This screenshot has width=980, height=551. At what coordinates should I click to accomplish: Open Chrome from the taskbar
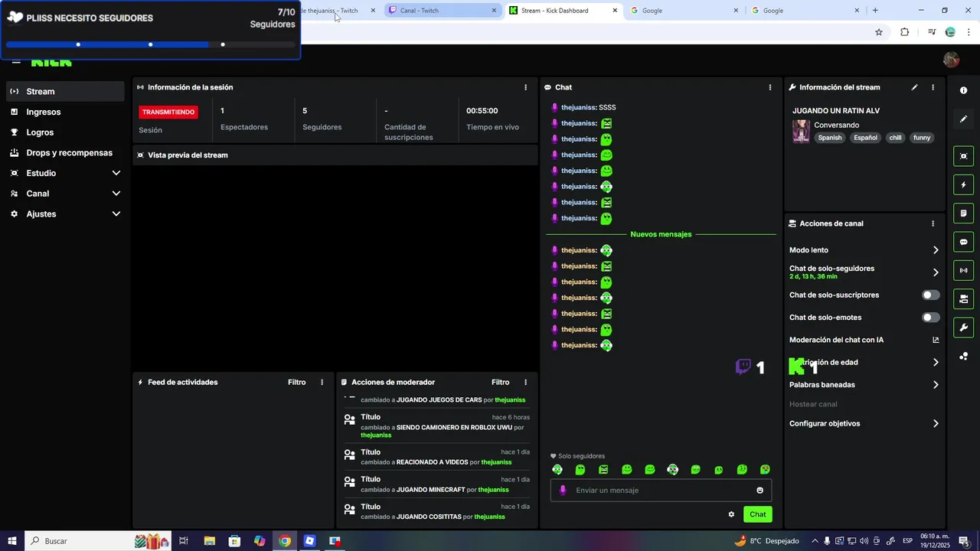(285, 541)
